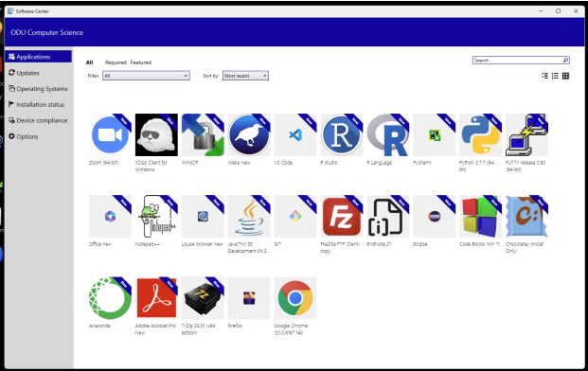Viewport: 588px width, 371px height.
Task: Open the Python 2.7.7 application icon
Action: (481, 135)
